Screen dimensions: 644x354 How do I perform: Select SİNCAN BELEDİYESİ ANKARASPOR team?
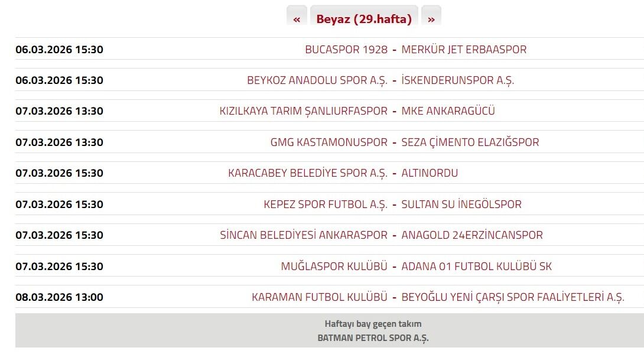coord(304,235)
